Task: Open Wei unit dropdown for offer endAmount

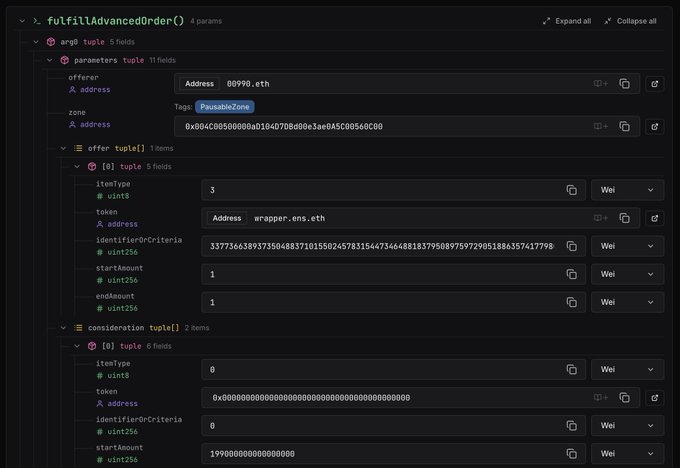Action: click(627, 302)
